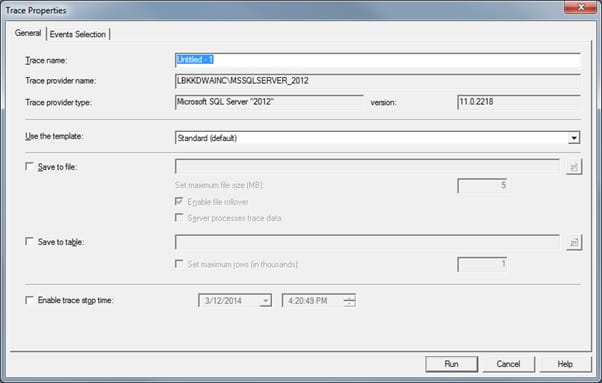
Task: Enable the Save to file checkbox
Action: click(x=29, y=166)
